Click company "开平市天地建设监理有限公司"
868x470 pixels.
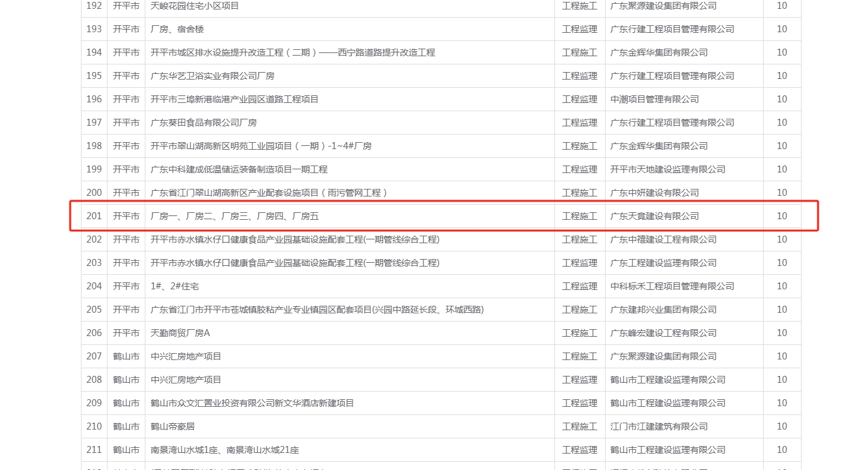[x=668, y=169]
